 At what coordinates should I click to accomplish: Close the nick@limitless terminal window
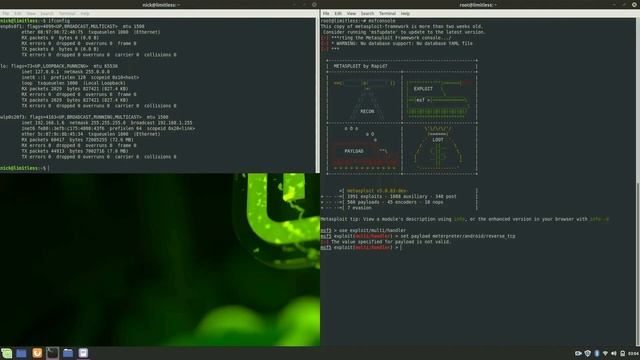314,4
